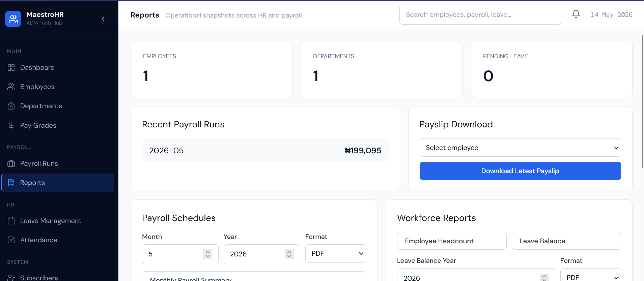Click the Dashboard grid icon
Viewport: 644px width, 281px height.
click(11, 67)
